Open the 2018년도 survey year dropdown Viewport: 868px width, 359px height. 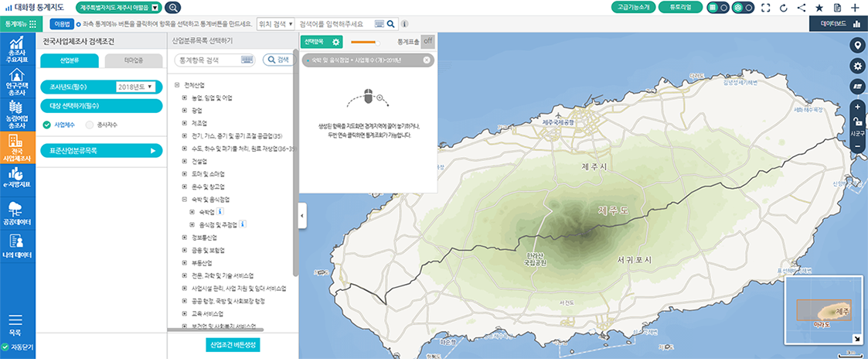tap(134, 87)
